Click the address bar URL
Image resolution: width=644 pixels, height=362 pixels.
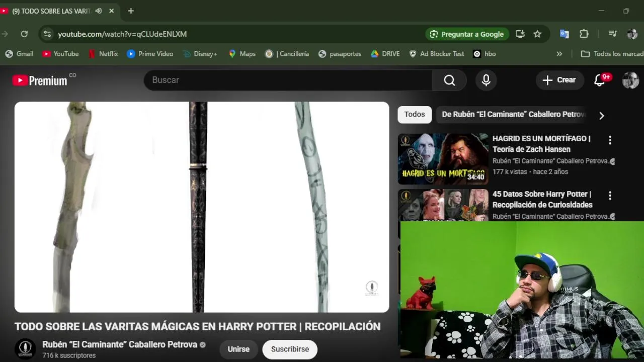(122, 34)
